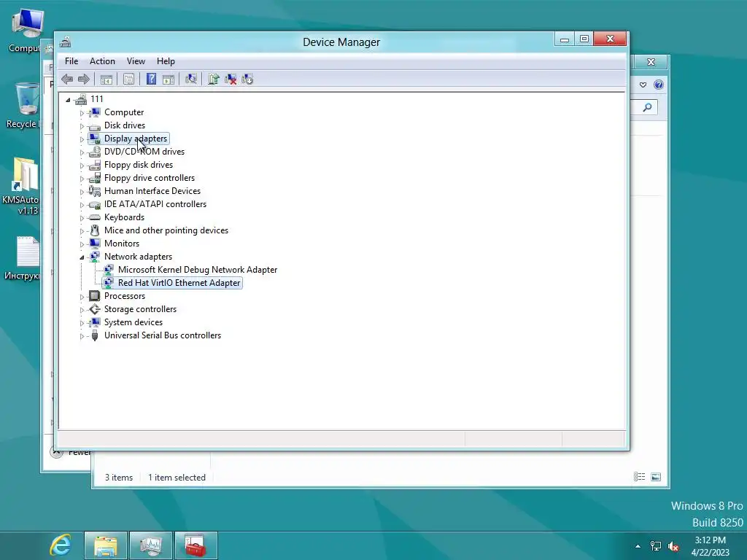Expand the Display adapters category

click(82, 139)
